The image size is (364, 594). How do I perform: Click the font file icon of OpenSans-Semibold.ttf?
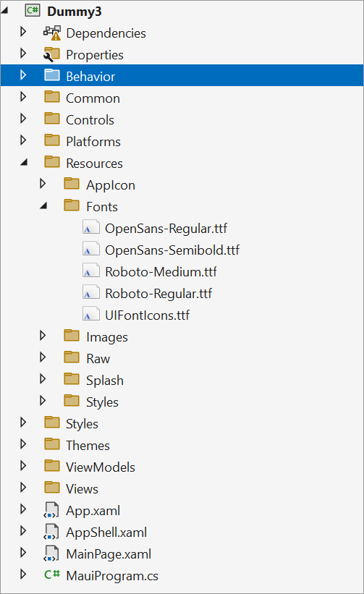[91, 250]
